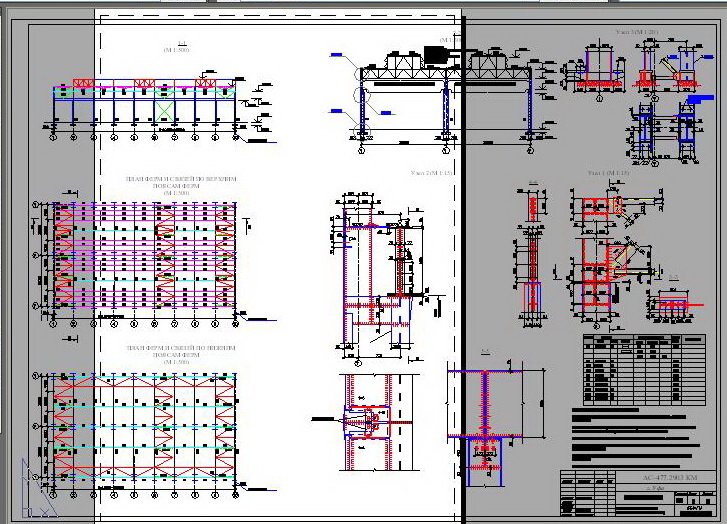
Task: Select the Узел 3 column base detail
Action: [638, 100]
